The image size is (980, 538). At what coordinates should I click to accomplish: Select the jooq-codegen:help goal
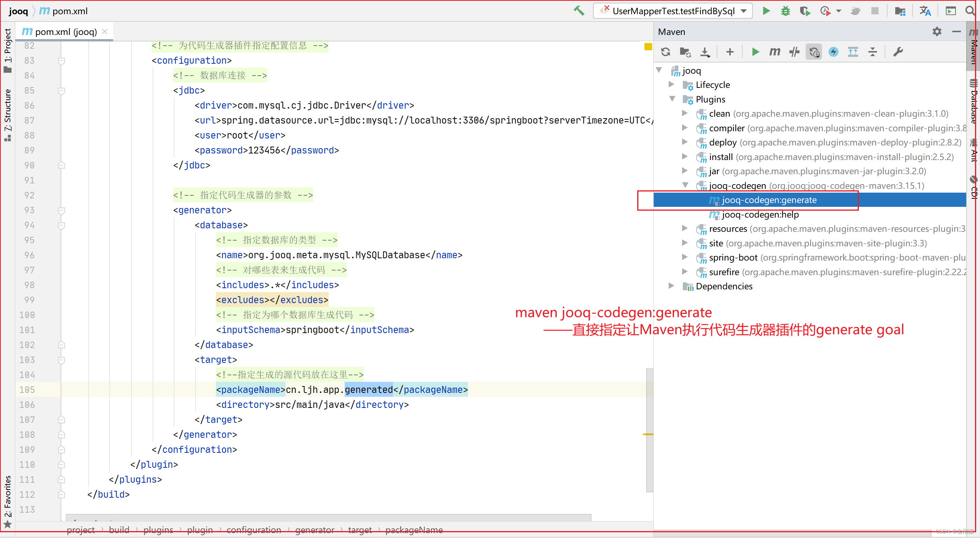click(761, 215)
